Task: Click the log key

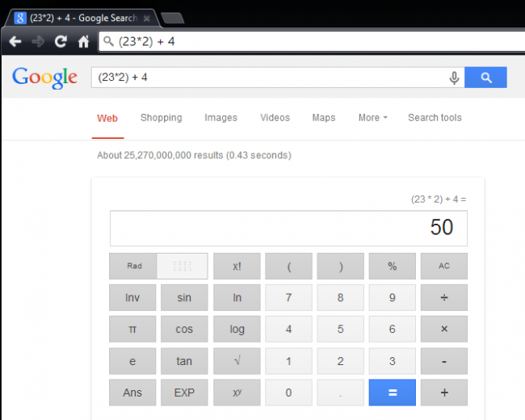Action: click(237, 329)
